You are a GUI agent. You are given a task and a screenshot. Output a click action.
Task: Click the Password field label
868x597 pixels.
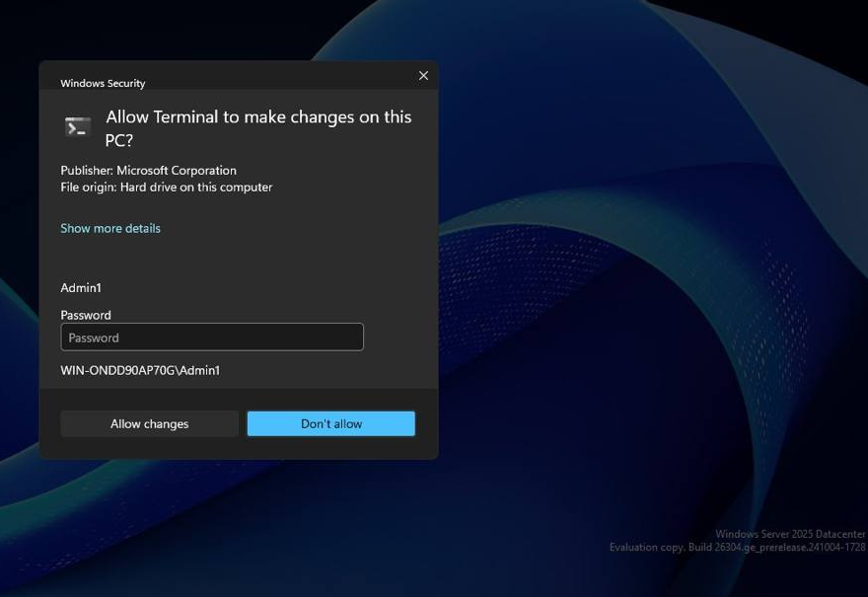[x=86, y=315]
